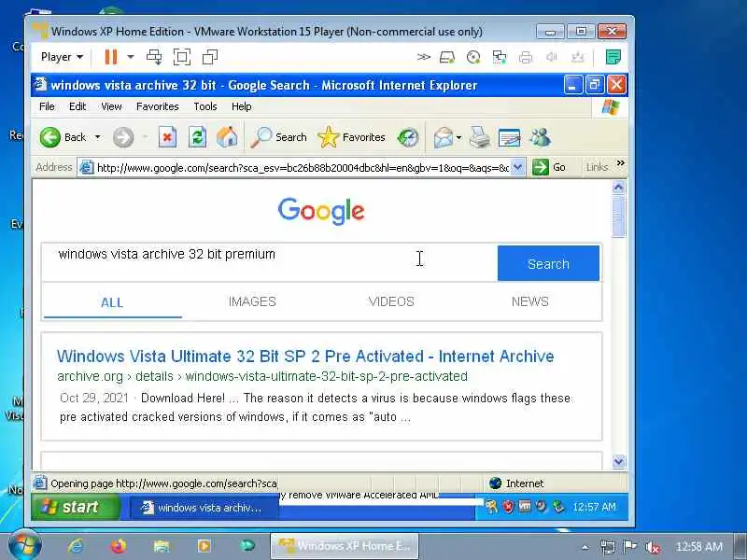Open the View menu in Internet Explorer
The width and height of the screenshot is (747, 560).
pos(111,106)
